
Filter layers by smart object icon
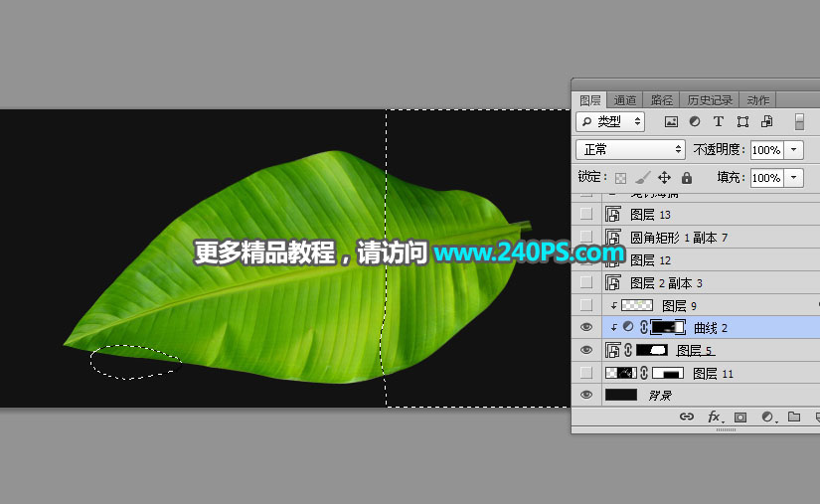click(766, 122)
